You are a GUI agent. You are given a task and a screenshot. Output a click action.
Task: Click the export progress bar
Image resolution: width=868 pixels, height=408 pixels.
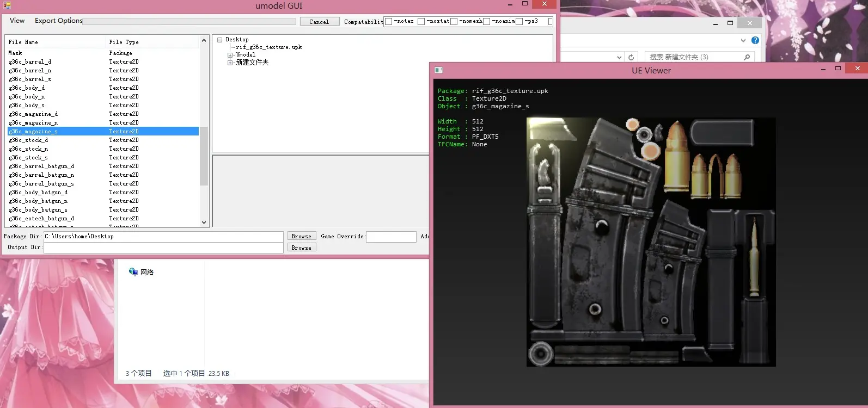190,22
